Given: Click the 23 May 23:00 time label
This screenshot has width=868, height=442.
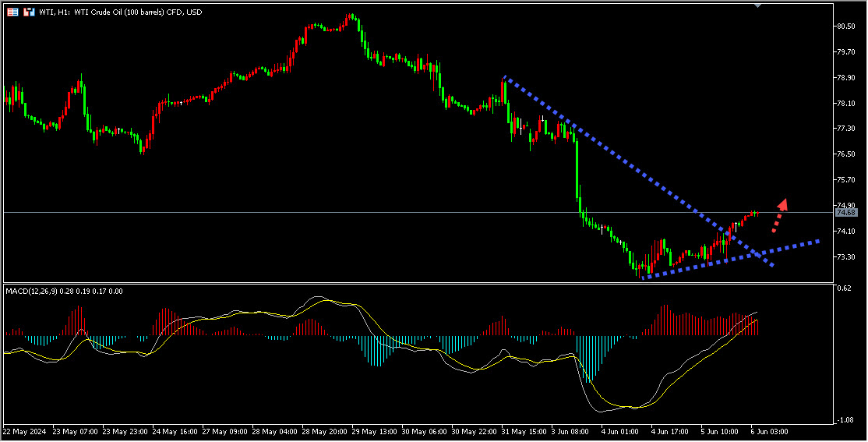Looking at the screenshot, I should 125,432.
